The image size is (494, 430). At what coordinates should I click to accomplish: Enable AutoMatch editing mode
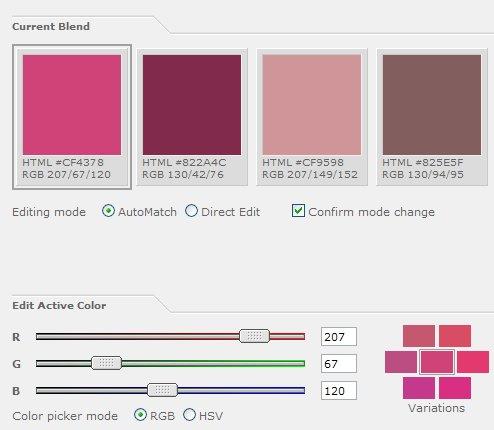pos(108,211)
